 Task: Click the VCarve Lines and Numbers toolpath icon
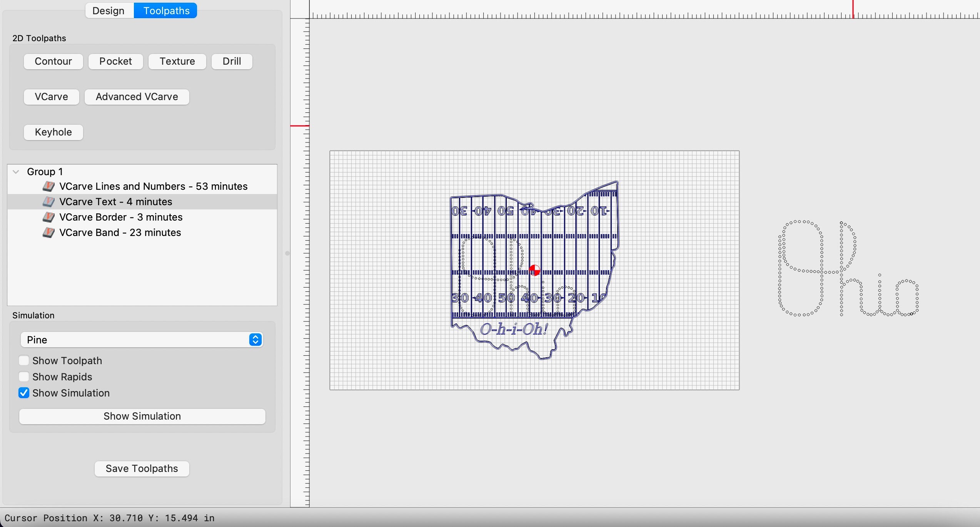pos(48,186)
